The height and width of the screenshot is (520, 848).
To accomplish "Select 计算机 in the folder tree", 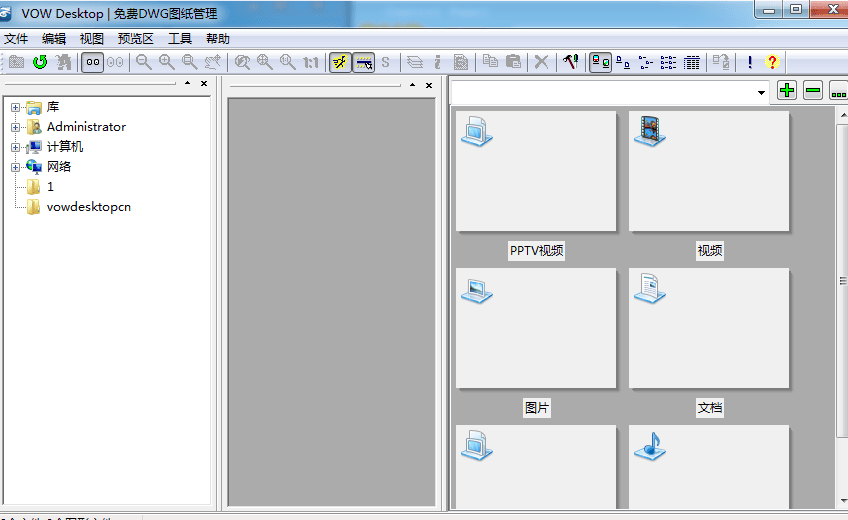I will (x=65, y=147).
